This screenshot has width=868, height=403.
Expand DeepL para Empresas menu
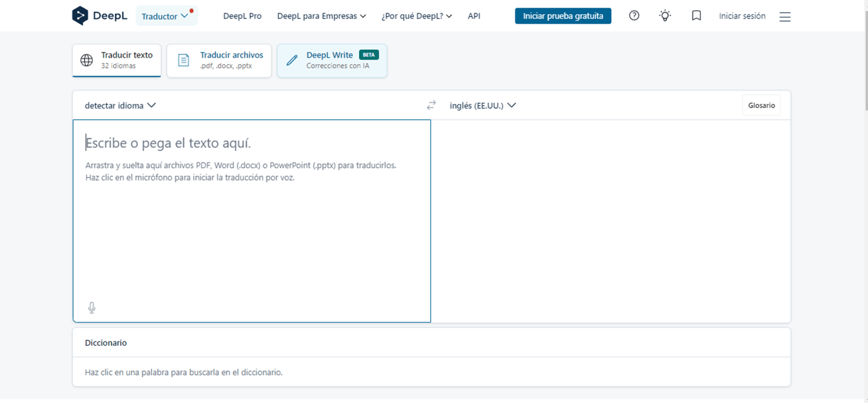pyautogui.click(x=322, y=16)
